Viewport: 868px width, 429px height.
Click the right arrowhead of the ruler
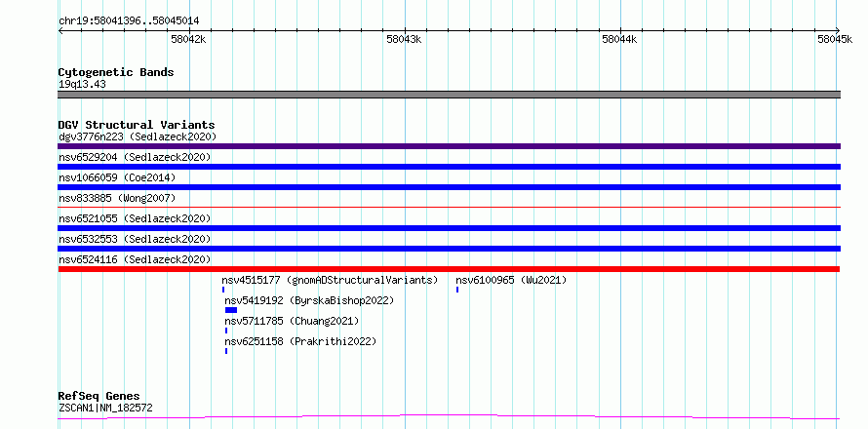[x=838, y=30]
